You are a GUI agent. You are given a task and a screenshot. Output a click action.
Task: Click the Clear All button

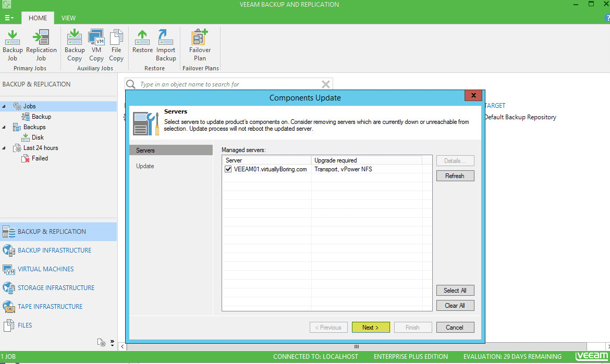tap(455, 306)
